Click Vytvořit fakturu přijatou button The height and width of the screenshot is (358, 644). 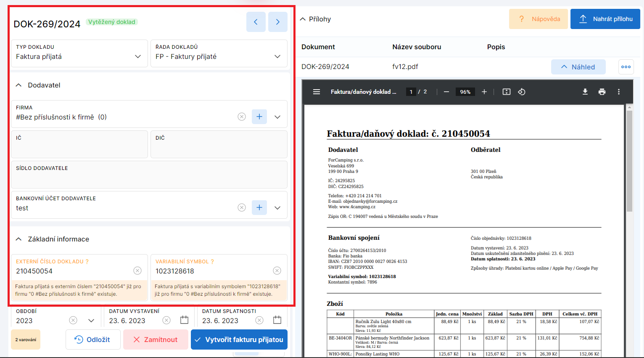239,339
